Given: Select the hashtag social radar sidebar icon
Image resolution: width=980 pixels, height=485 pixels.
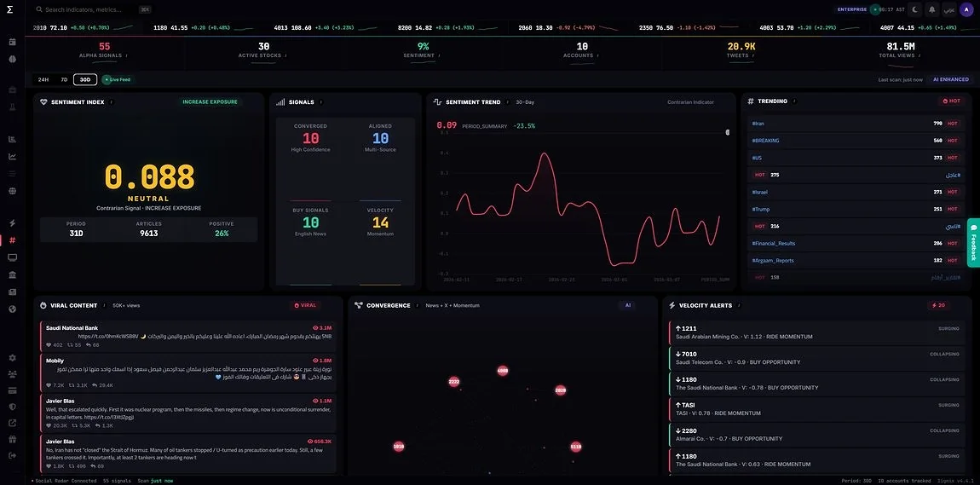Looking at the screenshot, I should [x=13, y=240].
